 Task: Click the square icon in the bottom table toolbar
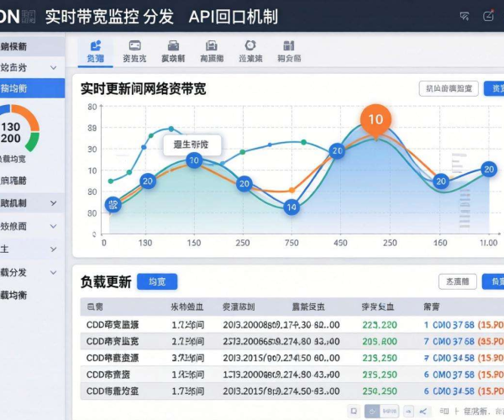point(354,411)
